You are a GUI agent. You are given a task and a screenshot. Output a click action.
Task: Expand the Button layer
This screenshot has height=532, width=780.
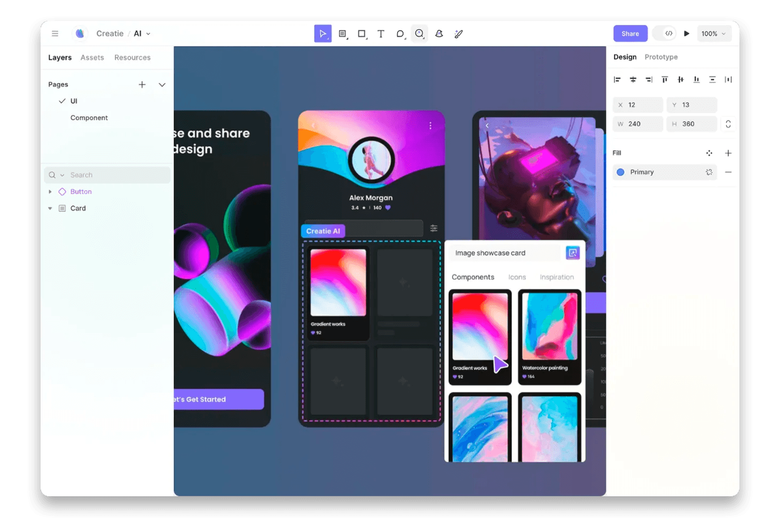pyautogui.click(x=50, y=192)
